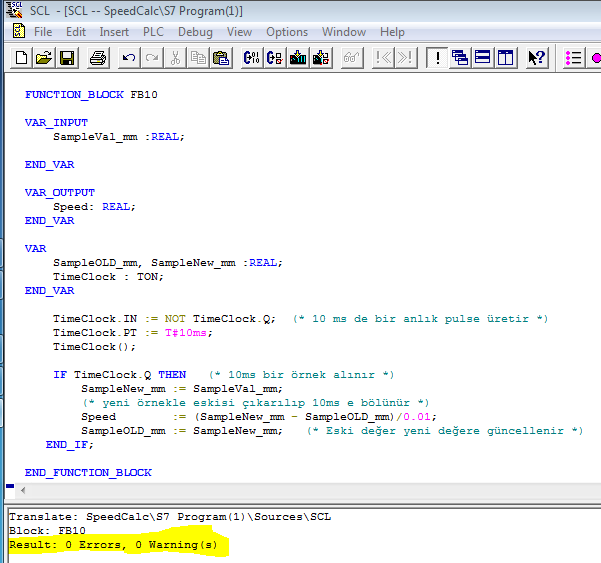
Task: Click the horizontal scrollbar left arrow
Action: [23, 490]
